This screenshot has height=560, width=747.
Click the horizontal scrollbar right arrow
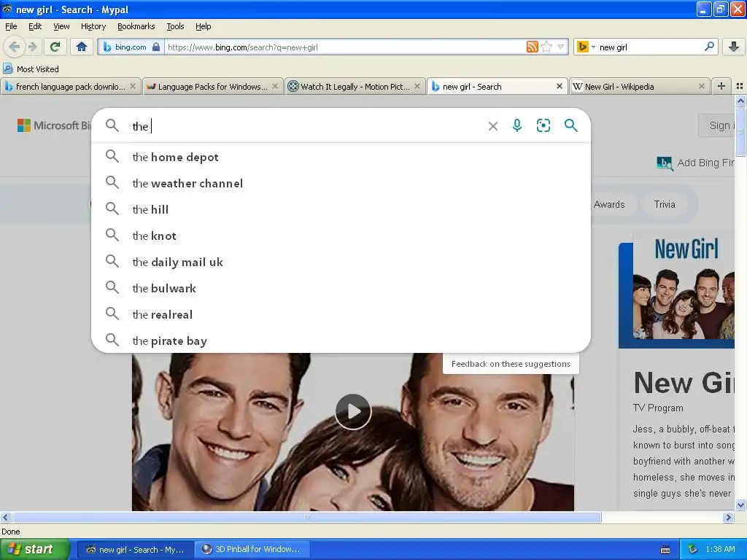pyautogui.click(x=728, y=517)
